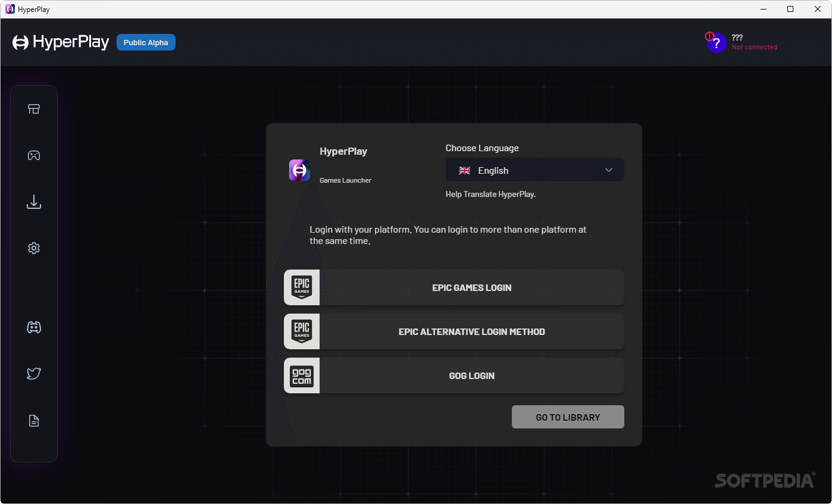Click the Not connected status text
The height and width of the screenshot is (504, 832).
pos(755,47)
